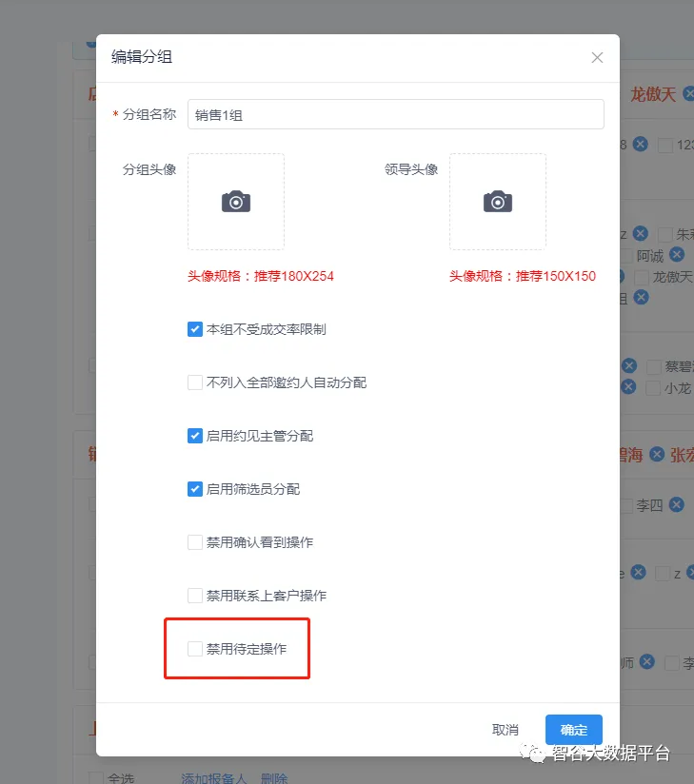This screenshot has height=784, width=694.
Task: Uncheck 启用筛选员分配 checkbox
Action: tap(195, 489)
